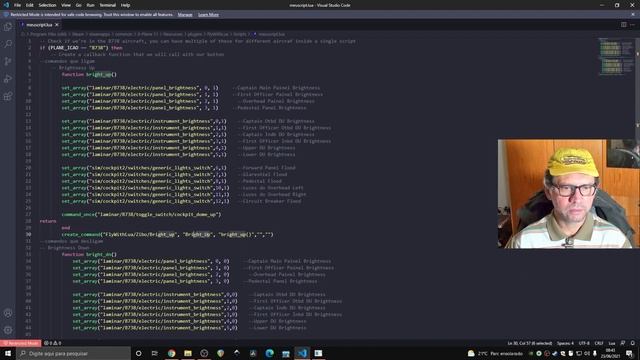Viewport: 640px width, 360px height.
Task: Click the Windows taskbar search box
Action: 73,353
